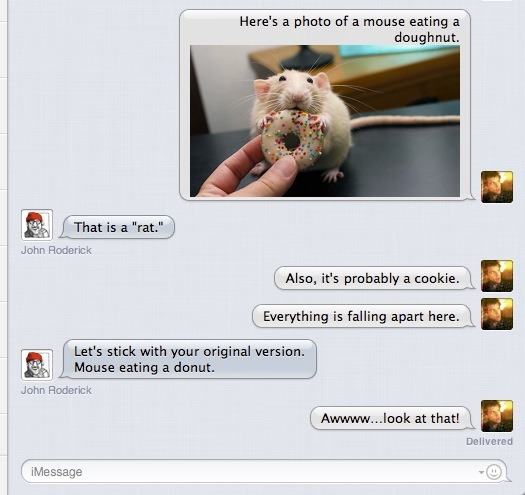Screen dimensions: 525x495
Task: Click the John Roderick name under second reply
Action: click(x=56, y=390)
